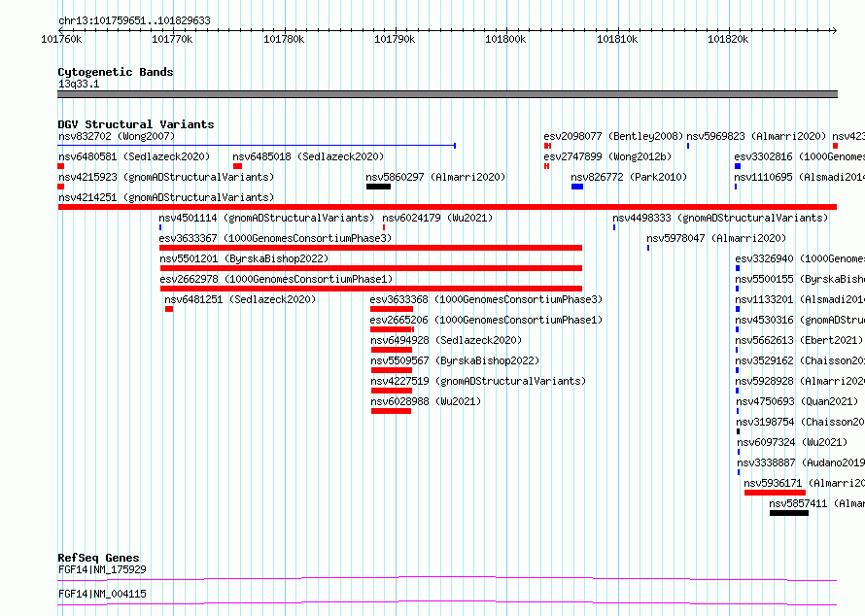Viewport: 865px width, 616px height.
Task: Open the FGF14|NM_175929 gene label
Action: pyautogui.click(x=102, y=569)
